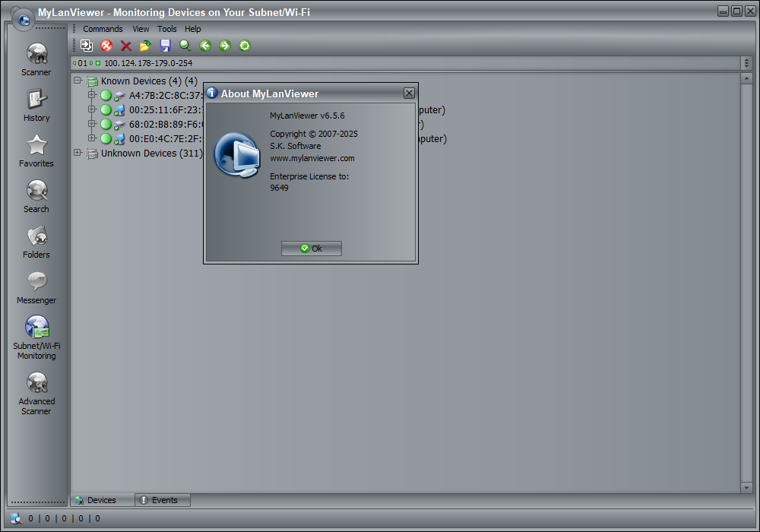The height and width of the screenshot is (532, 760).
Task: Click the small right arrow after 01
Action: coord(91,63)
